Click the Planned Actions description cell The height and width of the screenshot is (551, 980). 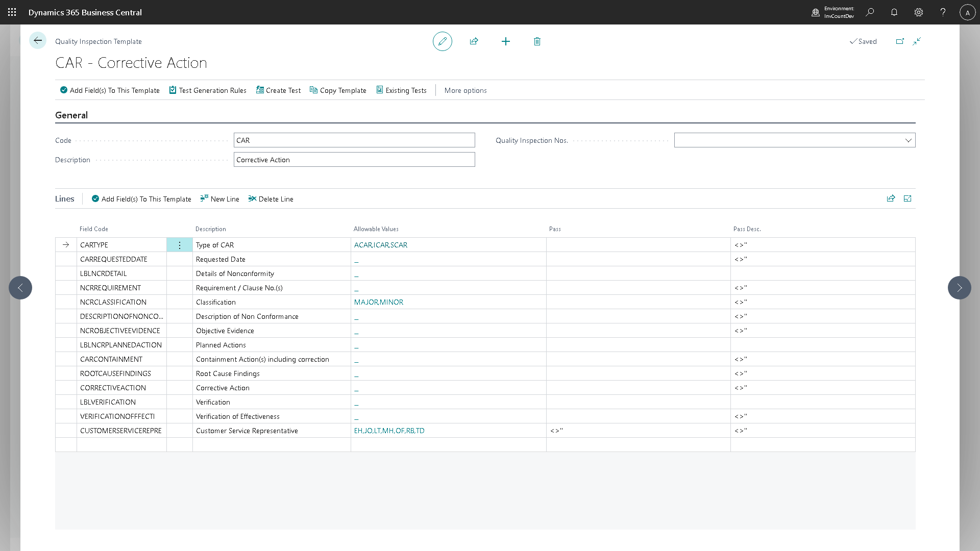click(x=272, y=345)
